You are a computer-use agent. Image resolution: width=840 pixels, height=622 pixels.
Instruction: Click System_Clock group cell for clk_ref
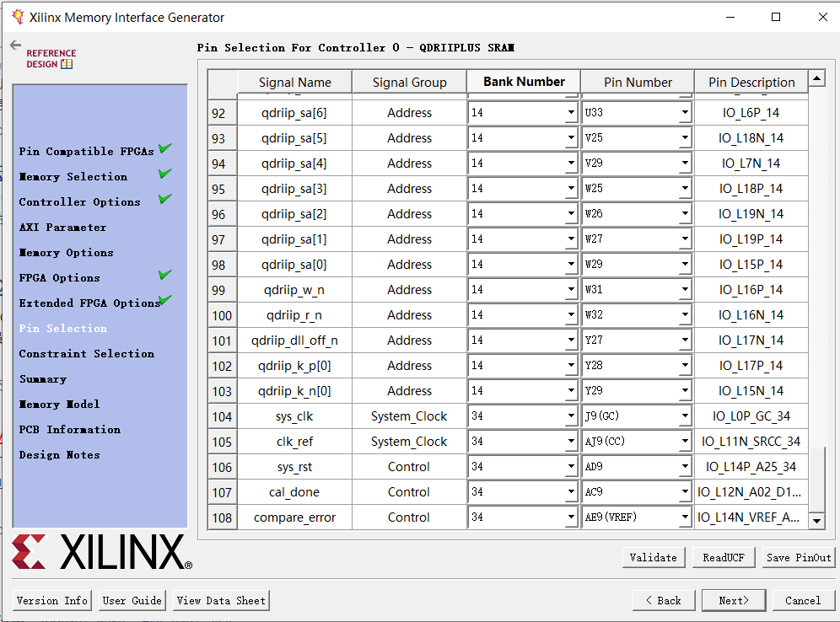(x=409, y=442)
